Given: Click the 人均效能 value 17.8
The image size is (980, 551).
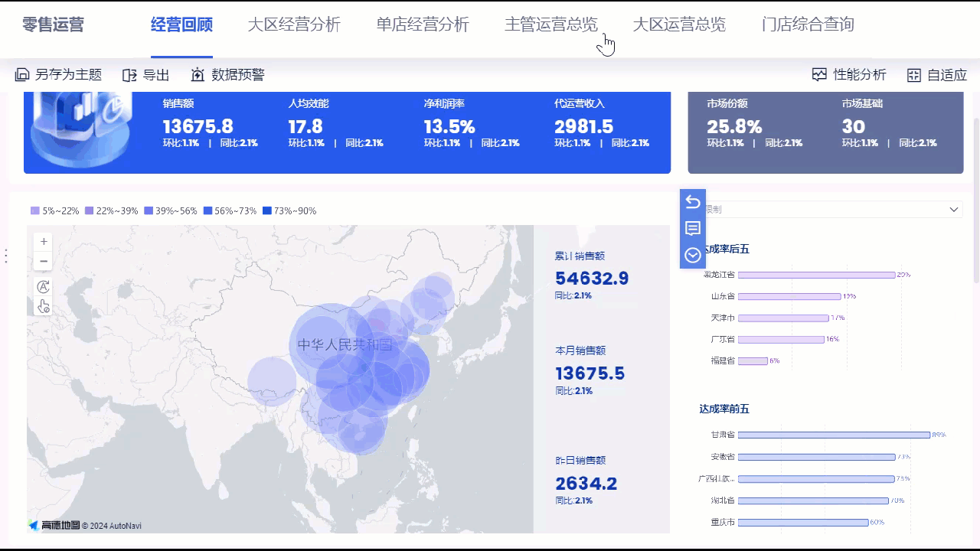Looking at the screenshot, I should (305, 126).
